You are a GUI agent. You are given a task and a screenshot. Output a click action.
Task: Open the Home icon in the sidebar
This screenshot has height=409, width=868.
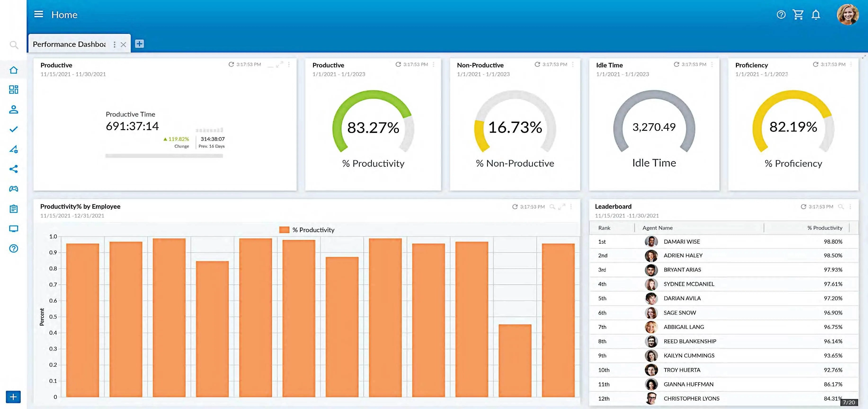[x=13, y=70]
